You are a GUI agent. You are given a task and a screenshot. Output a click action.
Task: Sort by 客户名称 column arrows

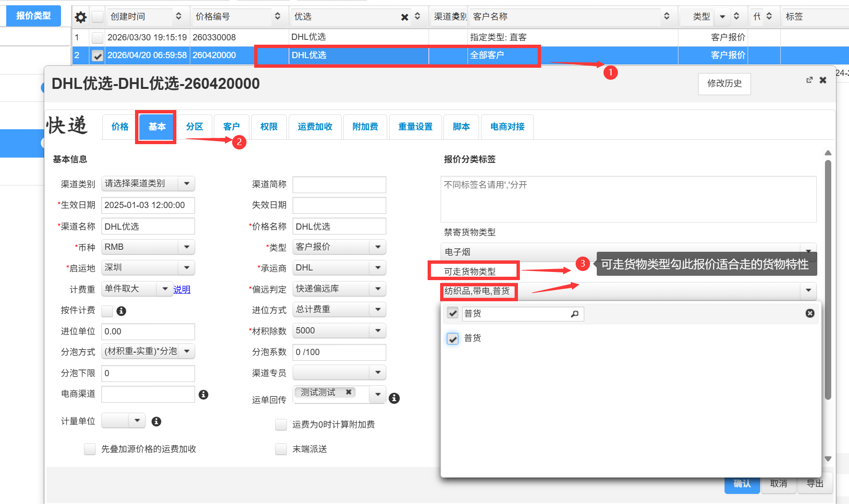click(x=667, y=16)
